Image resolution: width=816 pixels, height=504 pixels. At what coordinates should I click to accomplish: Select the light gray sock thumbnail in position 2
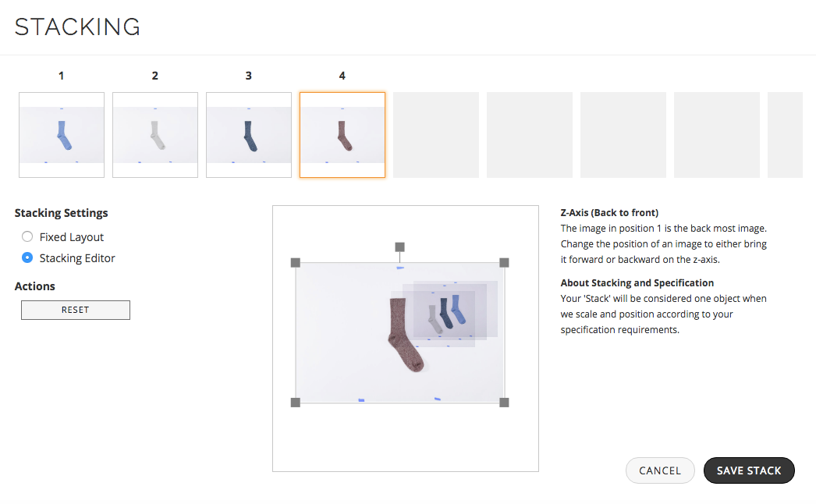[155, 135]
